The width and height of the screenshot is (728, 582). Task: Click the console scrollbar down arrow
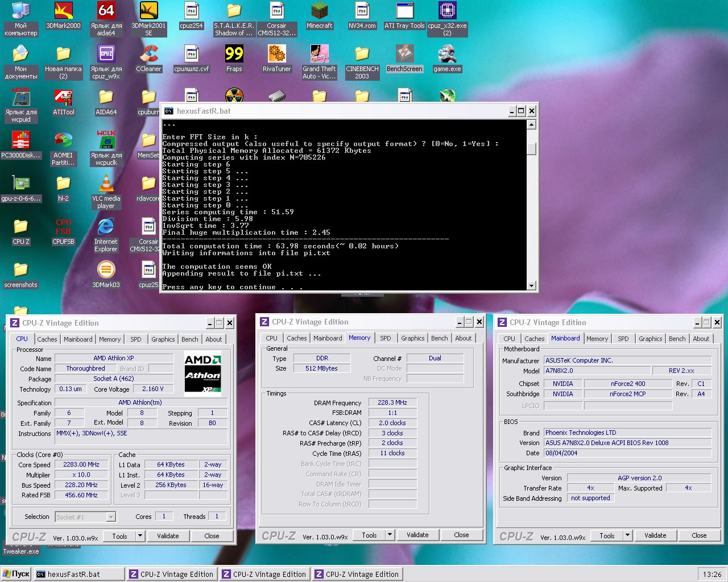[531, 285]
